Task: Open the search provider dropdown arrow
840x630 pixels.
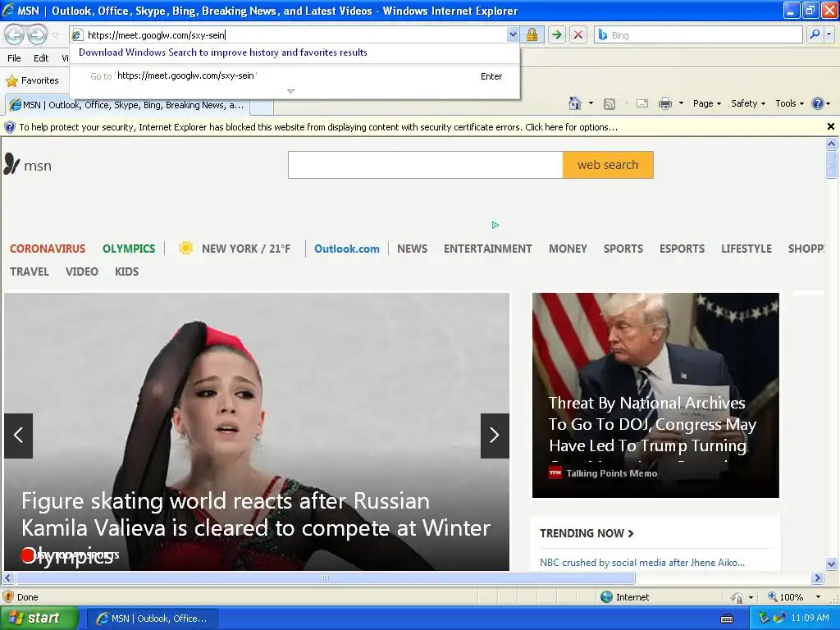Action: tap(829, 34)
